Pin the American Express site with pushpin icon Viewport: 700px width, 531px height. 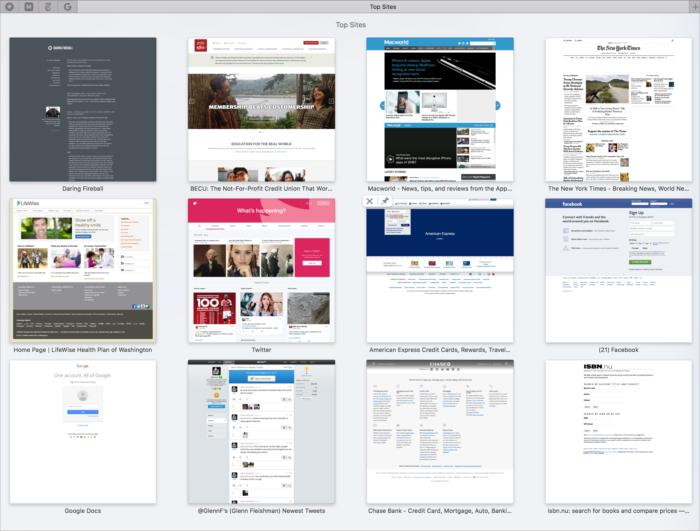(x=385, y=201)
